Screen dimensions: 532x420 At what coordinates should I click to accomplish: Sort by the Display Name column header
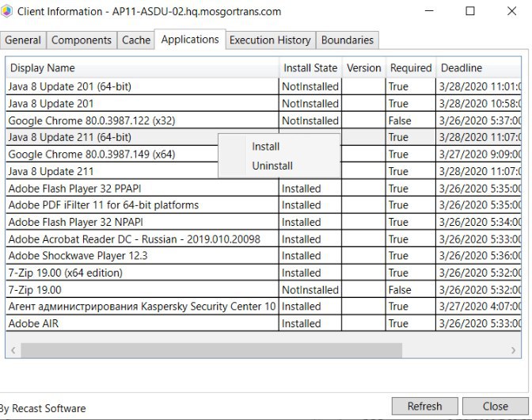pos(142,67)
